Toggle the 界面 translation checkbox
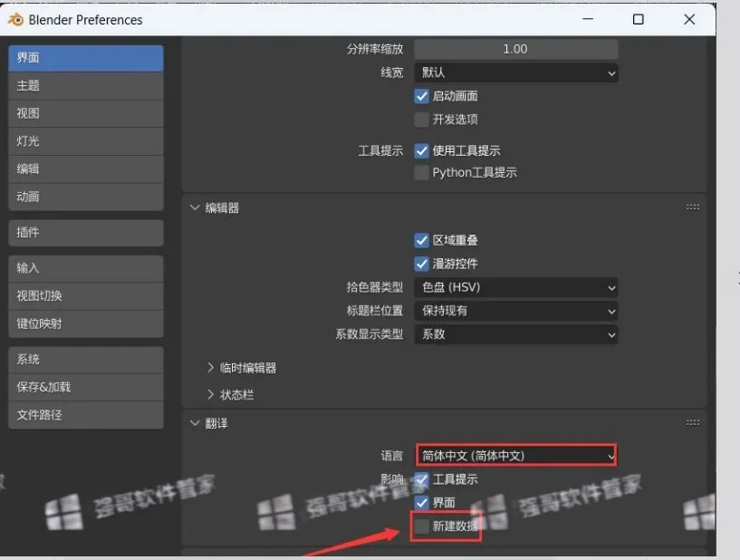 coord(421,502)
